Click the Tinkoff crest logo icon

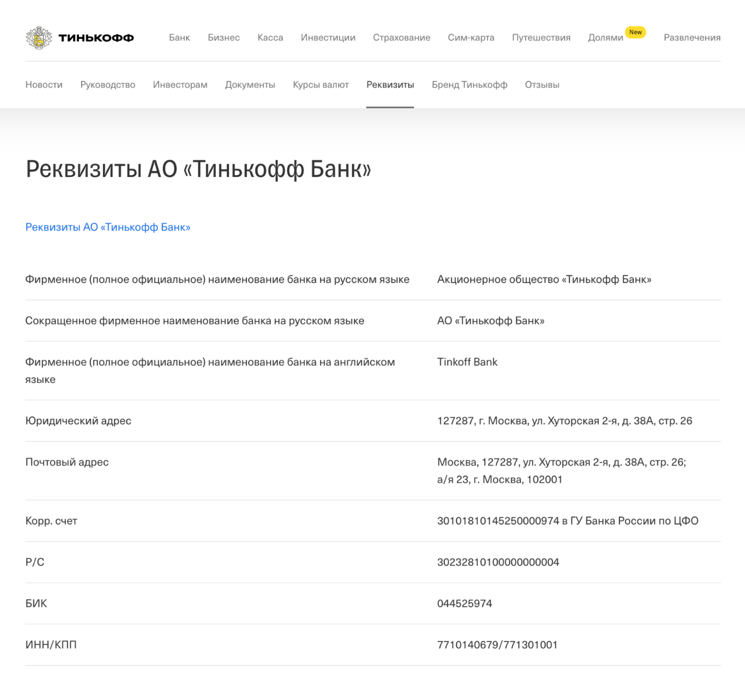point(39,38)
